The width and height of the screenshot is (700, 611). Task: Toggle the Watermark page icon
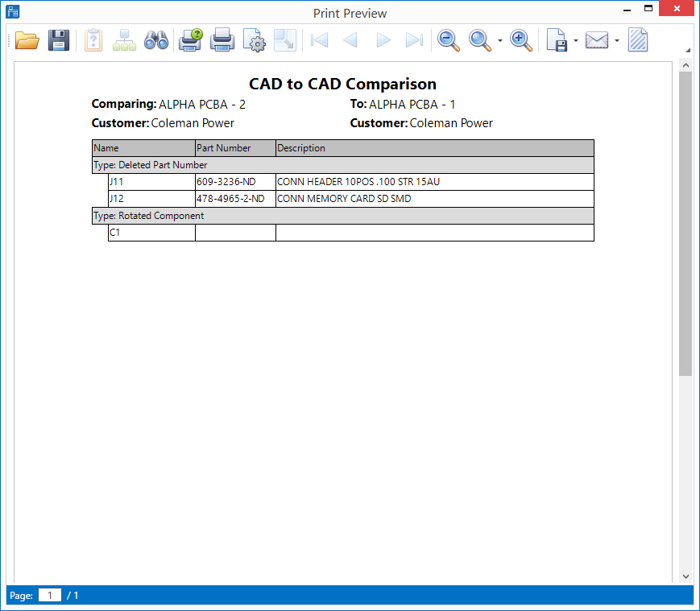[638, 40]
